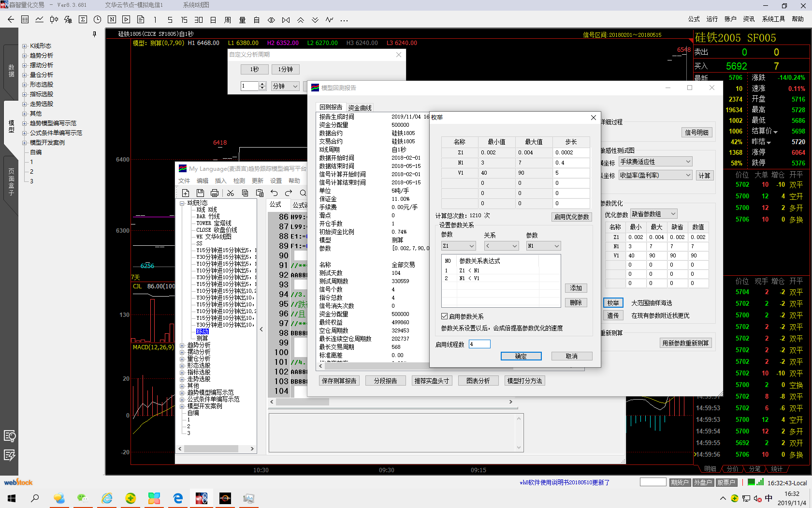Click the 保存测算报告 button
Screen dimensions: 812x508
[x=339, y=381]
